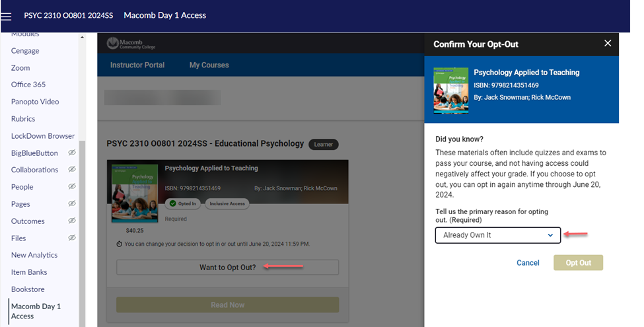The height and width of the screenshot is (327, 644).
Task: Click the green checkmark in Opted In badge
Action: (172, 203)
